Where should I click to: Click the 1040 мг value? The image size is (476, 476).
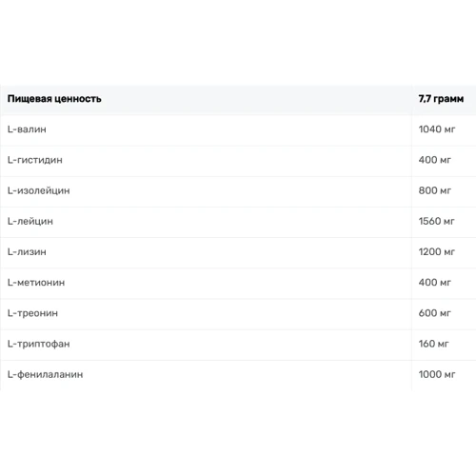click(x=437, y=129)
